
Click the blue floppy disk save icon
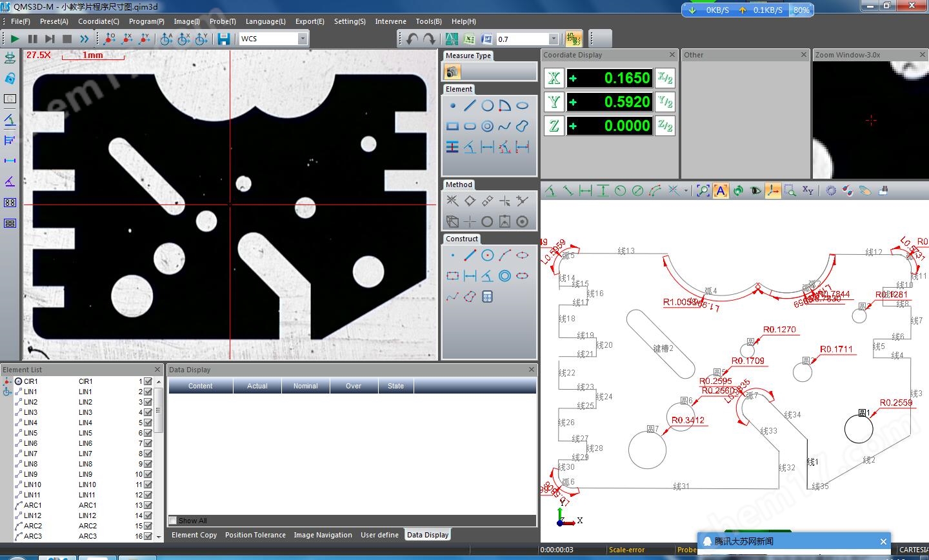click(x=224, y=39)
